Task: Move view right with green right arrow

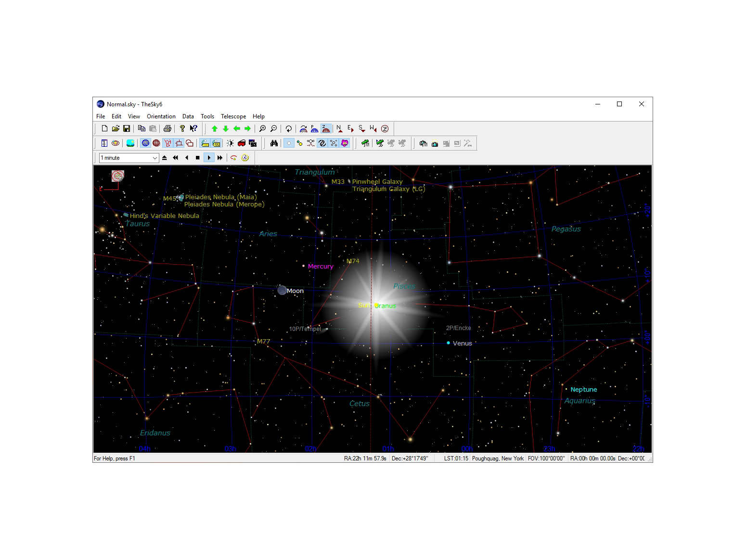Action: click(x=248, y=128)
